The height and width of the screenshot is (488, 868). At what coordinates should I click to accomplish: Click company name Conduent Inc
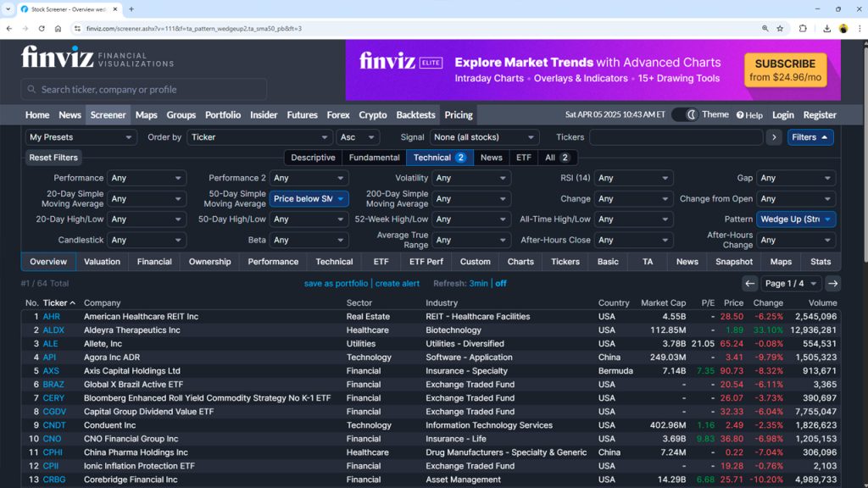coord(109,425)
